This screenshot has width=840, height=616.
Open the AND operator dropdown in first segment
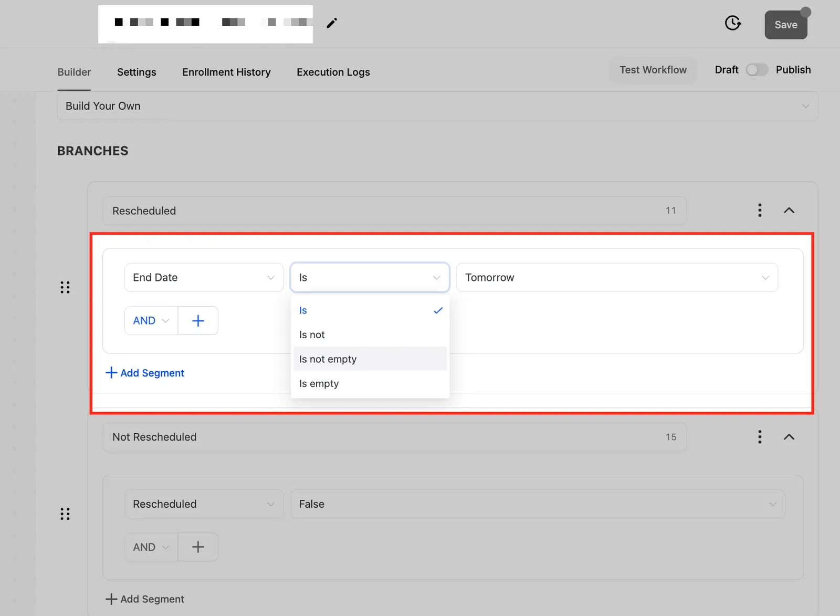click(151, 320)
